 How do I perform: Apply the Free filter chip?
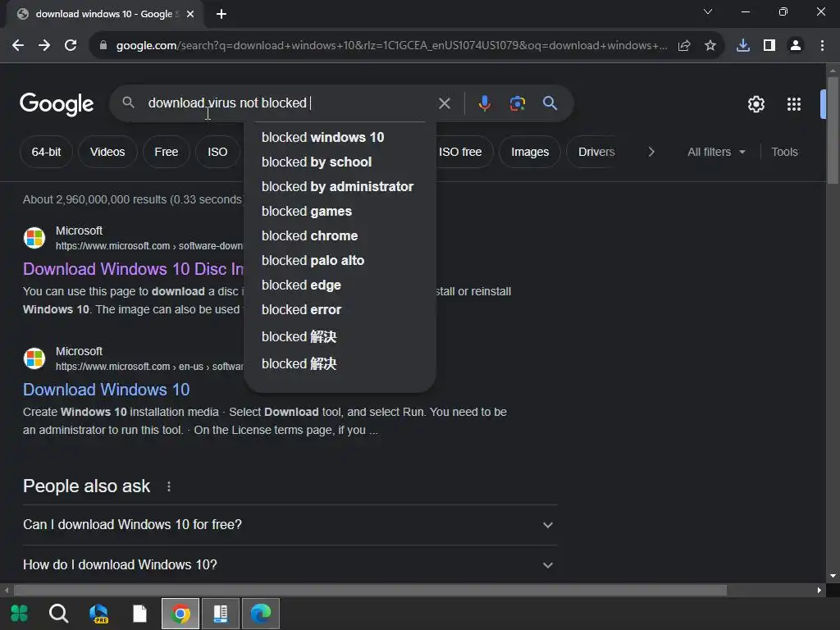(x=166, y=152)
